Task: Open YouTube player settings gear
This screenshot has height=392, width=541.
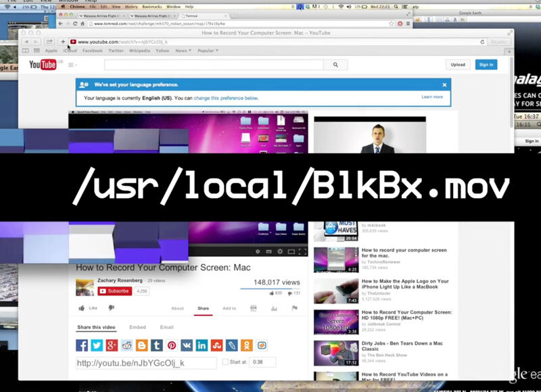Action: click(x=279, y=251)
